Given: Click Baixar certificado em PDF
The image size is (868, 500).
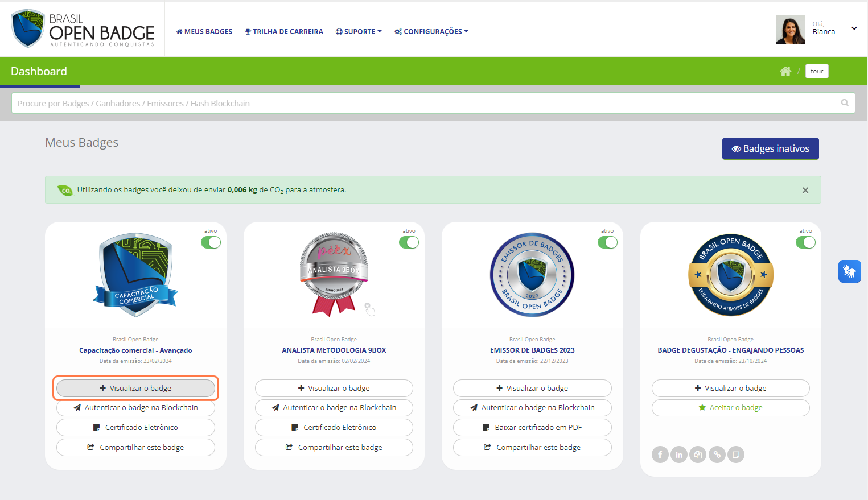Looking at the screenshot, I should 532,428.
